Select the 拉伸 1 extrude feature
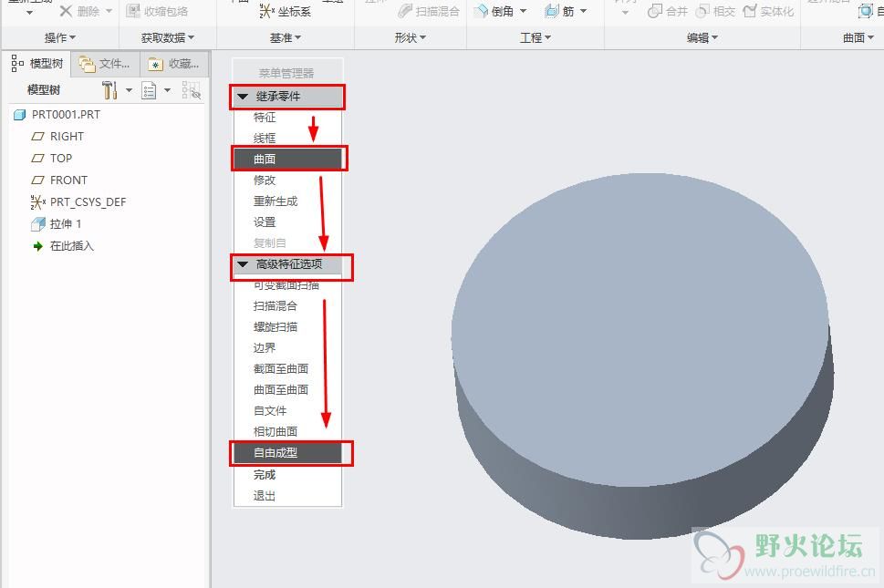 57,224
